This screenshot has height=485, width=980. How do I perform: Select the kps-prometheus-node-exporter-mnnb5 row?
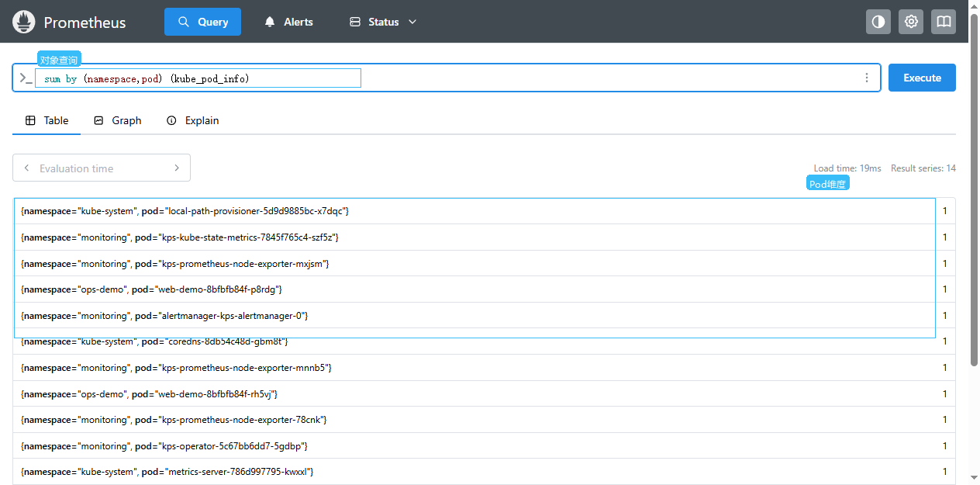[485, 368]
